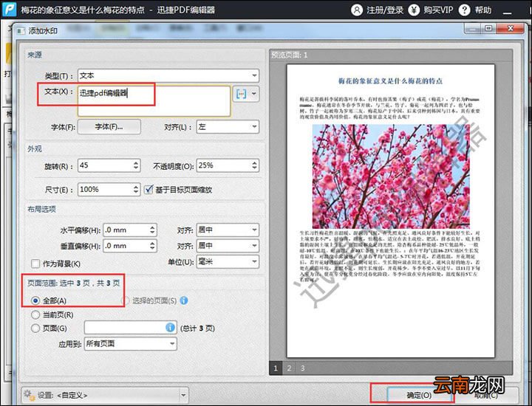The height and width of the screenshot is (406, 532).
Task: Click the 旋转(R) stepper arrows
Action: pyautogui.click(x=136, y=165)
